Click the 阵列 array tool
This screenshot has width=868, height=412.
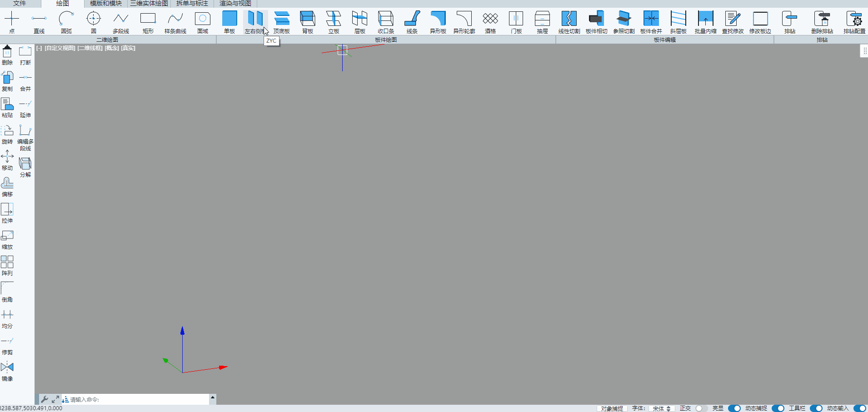(x=7, y=265)
